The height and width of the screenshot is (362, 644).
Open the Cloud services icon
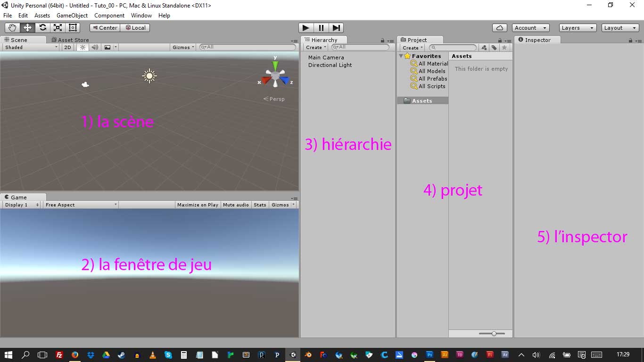pyautogui.click(x=499, y=28)
